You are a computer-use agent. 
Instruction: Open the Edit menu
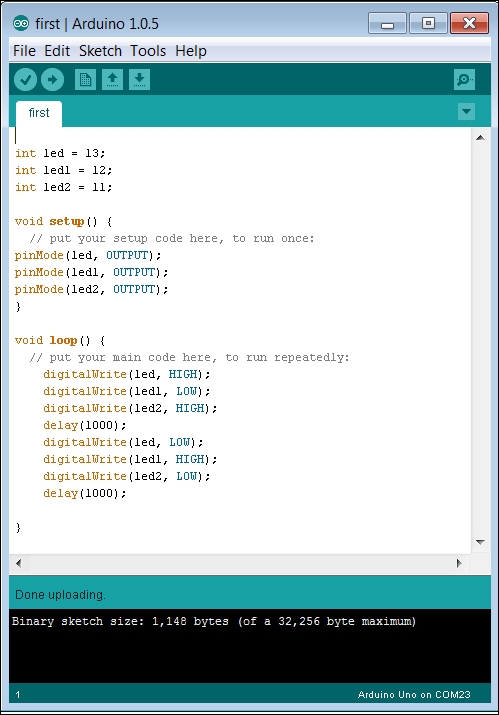(57, 51)
